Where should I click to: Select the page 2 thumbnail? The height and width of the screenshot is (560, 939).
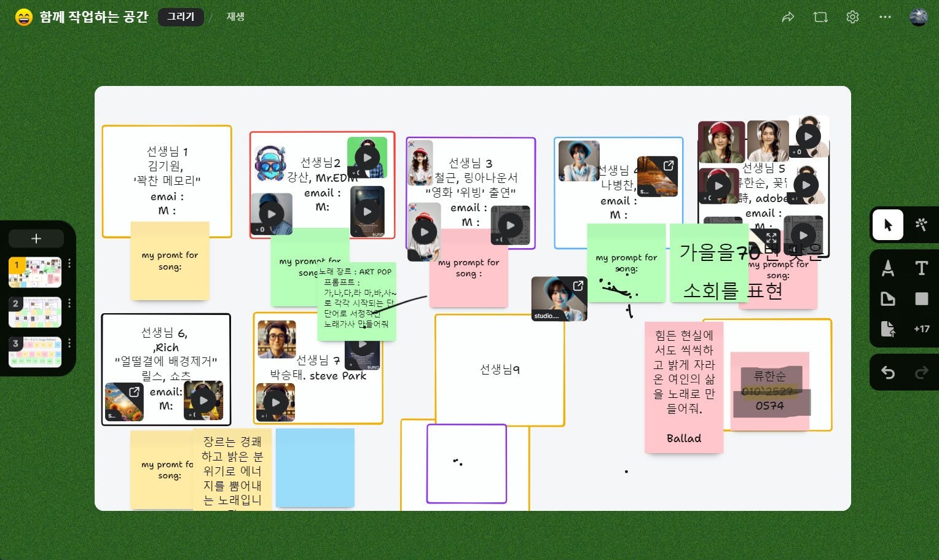click(35, 313)
